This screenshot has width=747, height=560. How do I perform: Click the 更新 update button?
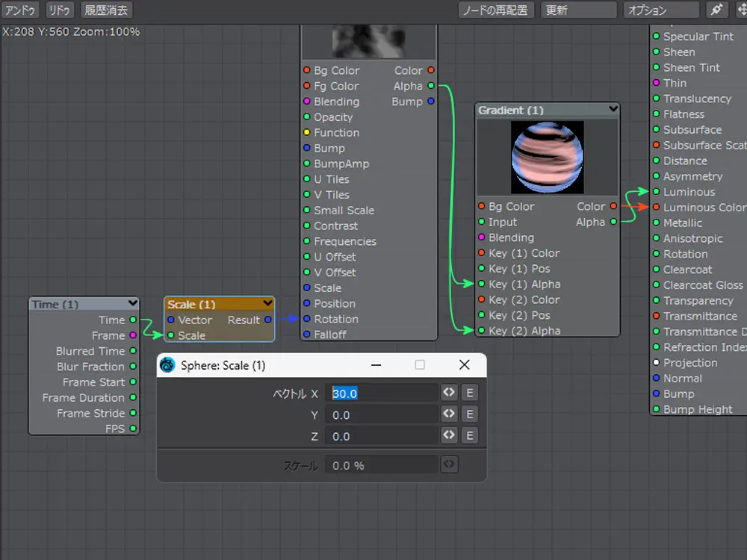click(579, 10)
